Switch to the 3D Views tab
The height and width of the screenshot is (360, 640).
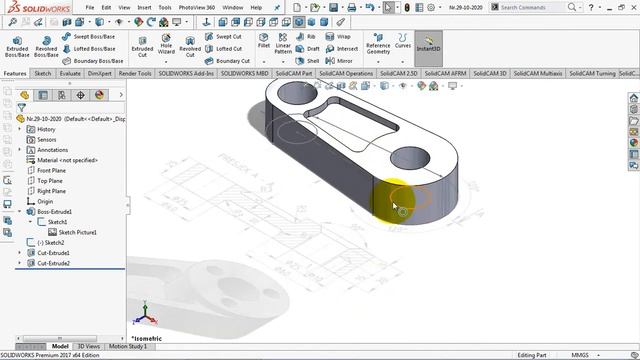(x=89, y=347)
